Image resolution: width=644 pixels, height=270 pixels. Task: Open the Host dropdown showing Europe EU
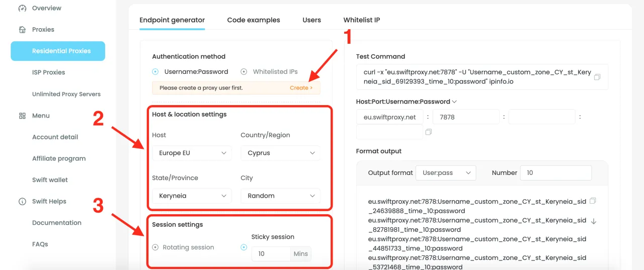tap(192, 153)
